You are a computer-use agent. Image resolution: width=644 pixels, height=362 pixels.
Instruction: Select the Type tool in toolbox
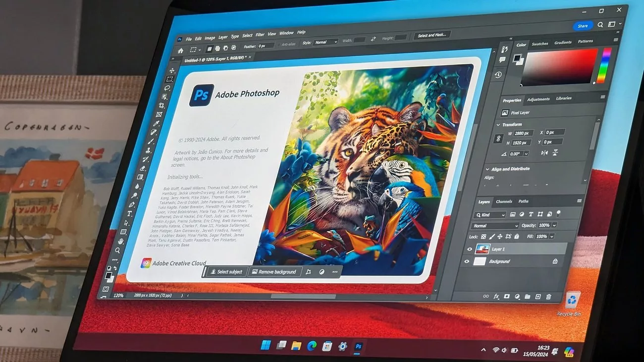point(130,214)
